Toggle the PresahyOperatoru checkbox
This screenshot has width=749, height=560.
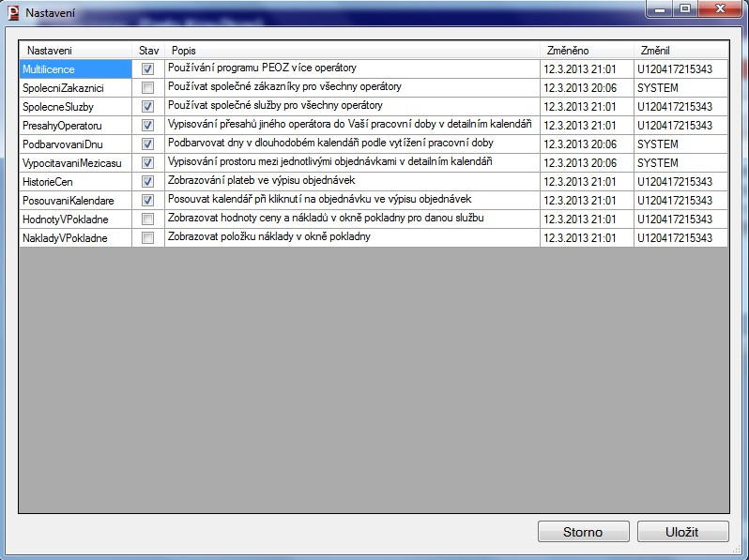147,126
